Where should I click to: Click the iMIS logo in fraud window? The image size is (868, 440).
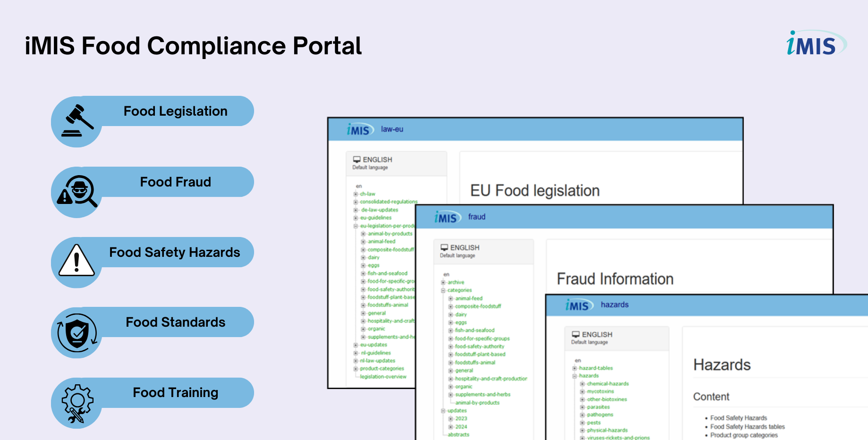447,217
